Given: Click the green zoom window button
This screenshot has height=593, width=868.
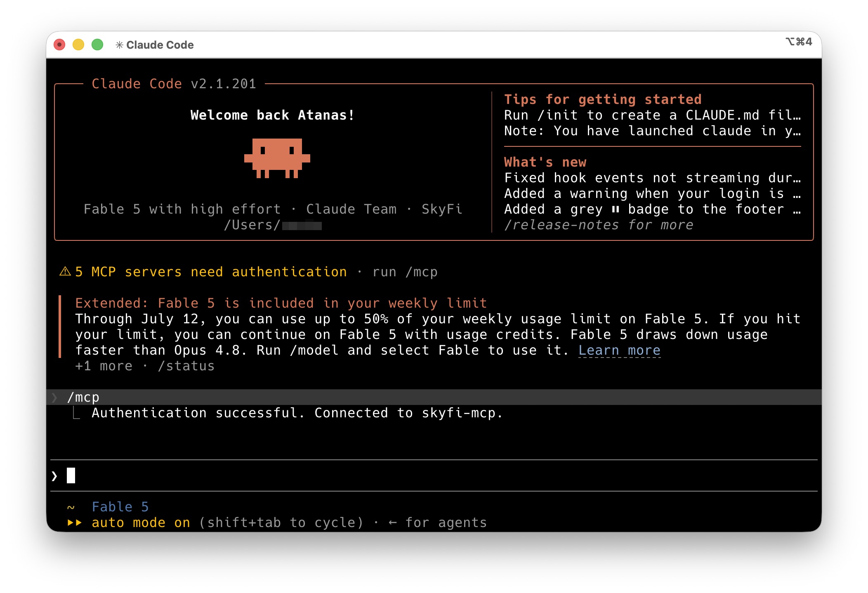Looking at the screenshot, I should tap(97, 45).
